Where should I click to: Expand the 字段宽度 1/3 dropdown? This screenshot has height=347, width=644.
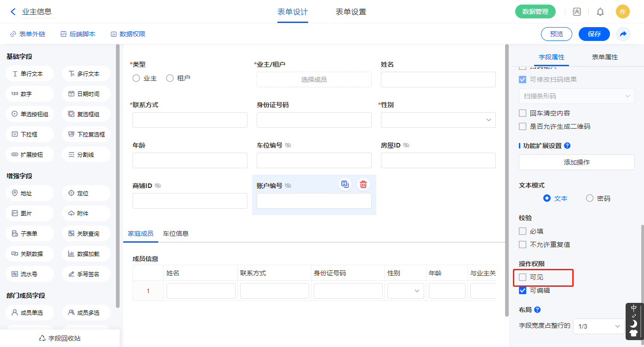[x=599, y=326]
